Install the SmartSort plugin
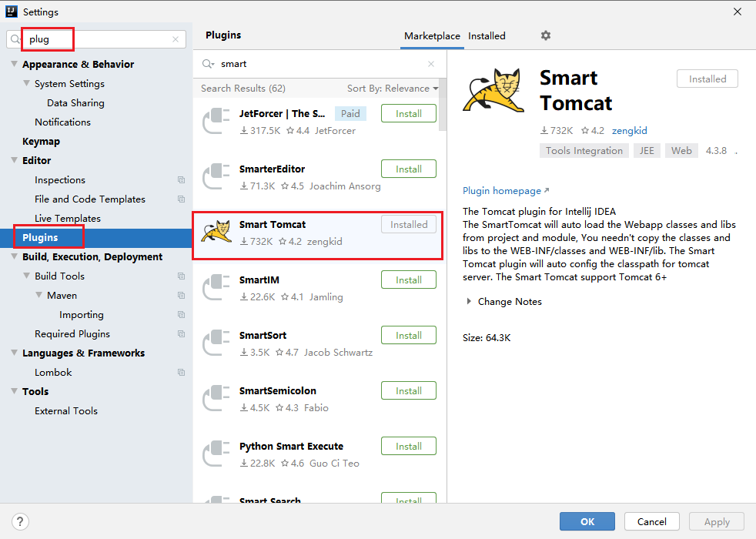756x539 pixels. [x=408, y=336]
